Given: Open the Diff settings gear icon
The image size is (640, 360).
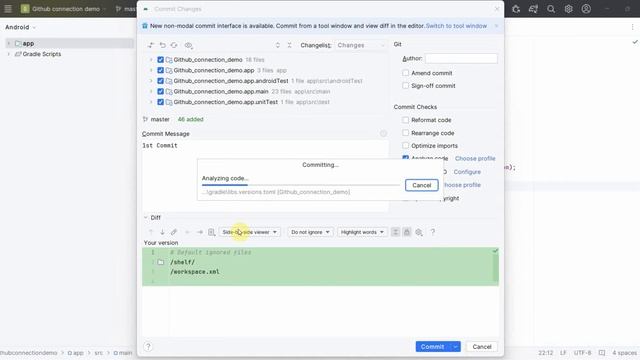Looking at the screenshot, I should (x=419, y=232).
